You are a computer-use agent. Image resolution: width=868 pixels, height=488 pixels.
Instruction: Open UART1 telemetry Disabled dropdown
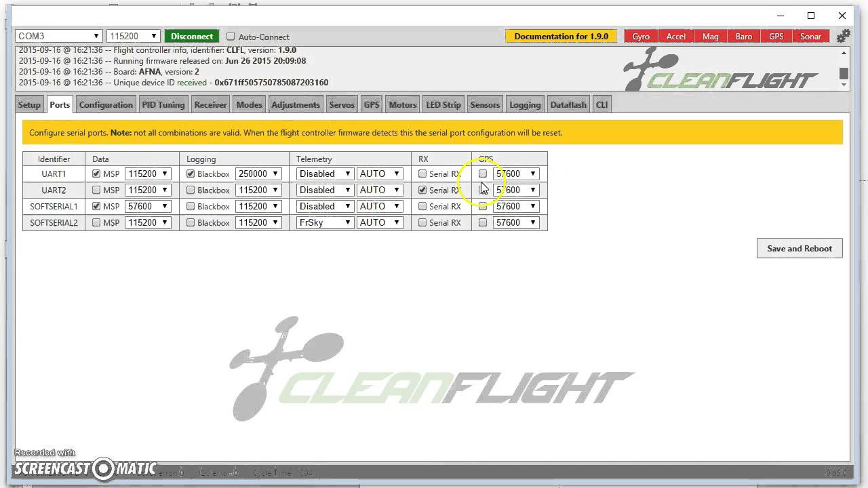[x=325, y=174]
